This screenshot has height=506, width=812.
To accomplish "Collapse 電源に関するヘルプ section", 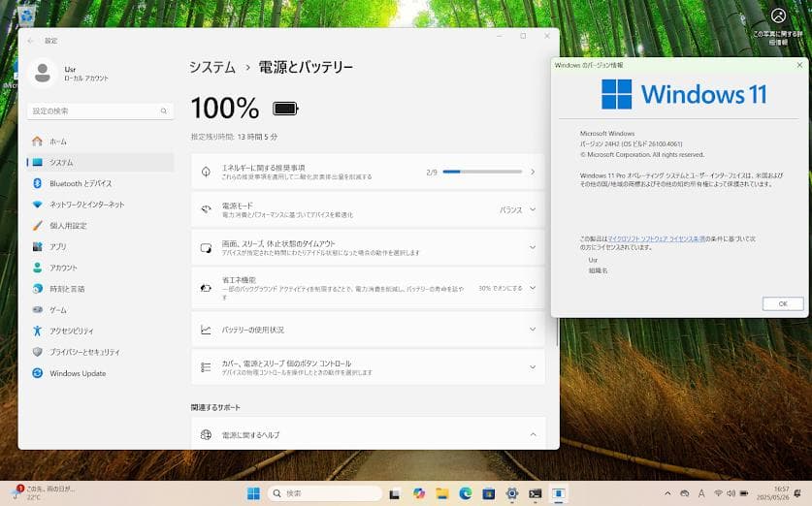I will click(533, 434).
